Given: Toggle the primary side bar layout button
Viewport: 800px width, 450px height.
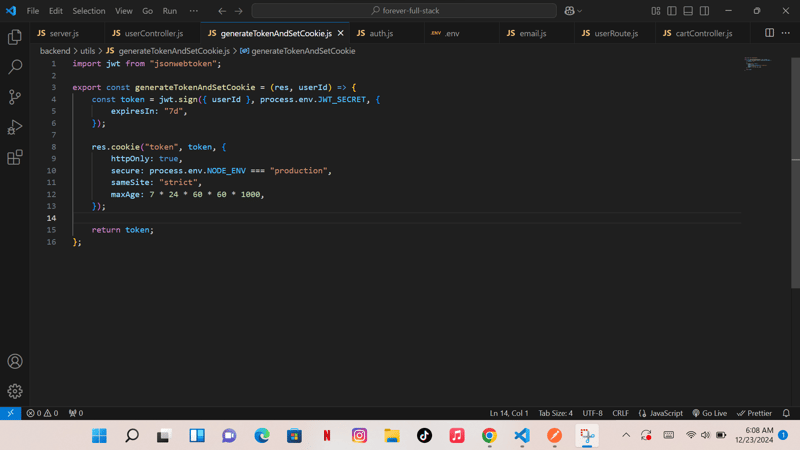Looking at the screenshot, I should point(672,11).
